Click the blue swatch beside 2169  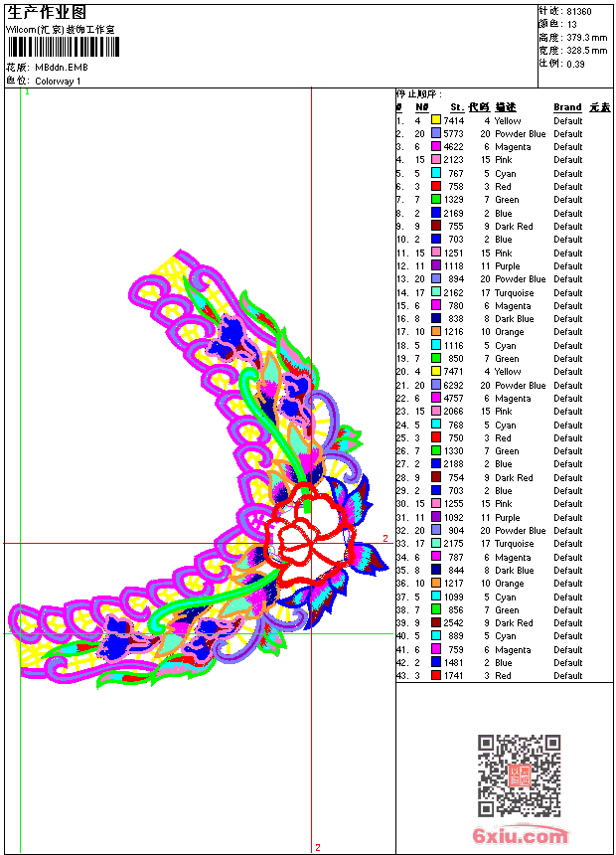coord(436,213)
